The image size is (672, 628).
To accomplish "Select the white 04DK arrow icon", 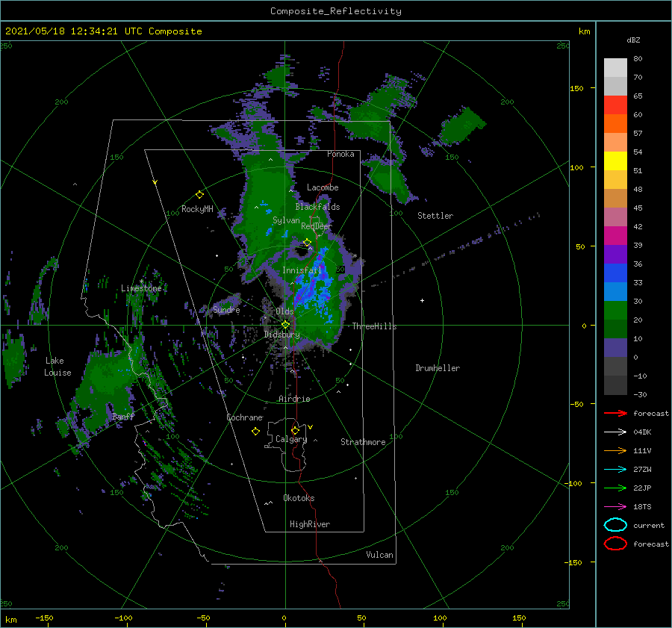I will (x=615, y=432).
